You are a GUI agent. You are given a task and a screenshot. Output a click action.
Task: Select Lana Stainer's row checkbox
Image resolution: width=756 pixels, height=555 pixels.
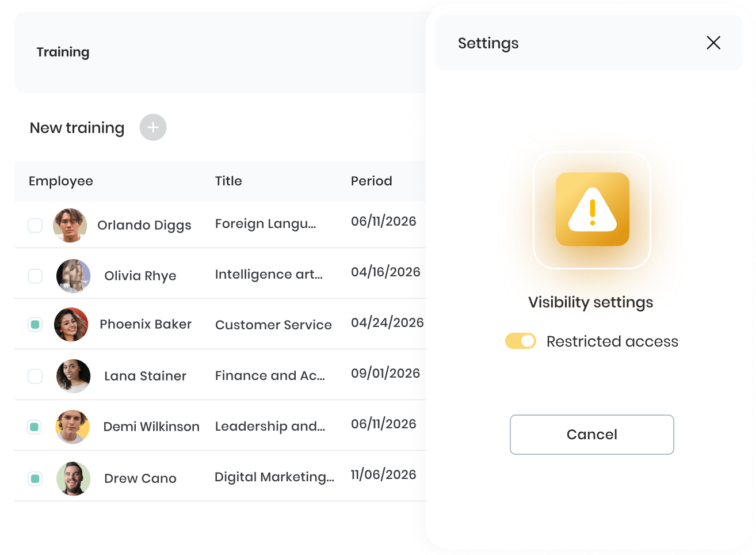tap(35, 376)
